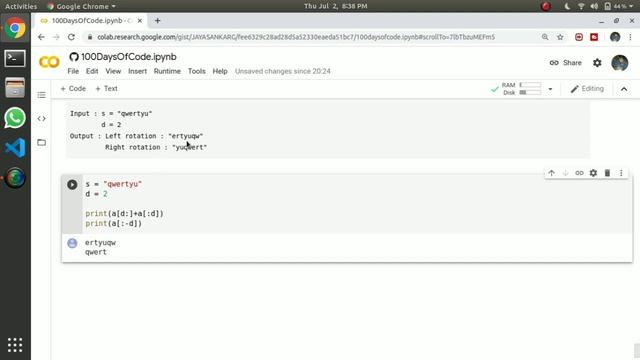The image size is (640, 360).
Task: Open the Chrome profile avatar
Action: (x=615, y=37)
